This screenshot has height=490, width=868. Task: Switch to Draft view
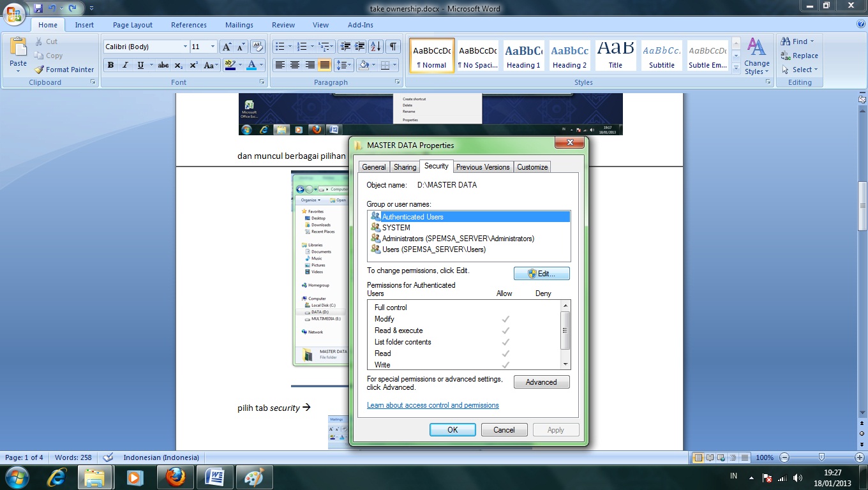click(x=744, y=457)
